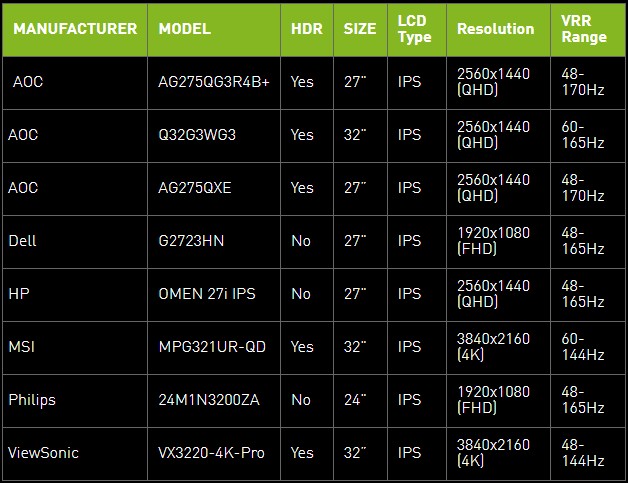The width and height of the screenshot is (628, 483).
Task: Click the VX3220-4K-Pro model cell
Action: click(x=212, y=453)
